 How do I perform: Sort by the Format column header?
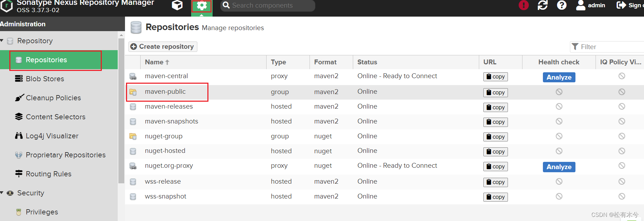pos(331,62)
